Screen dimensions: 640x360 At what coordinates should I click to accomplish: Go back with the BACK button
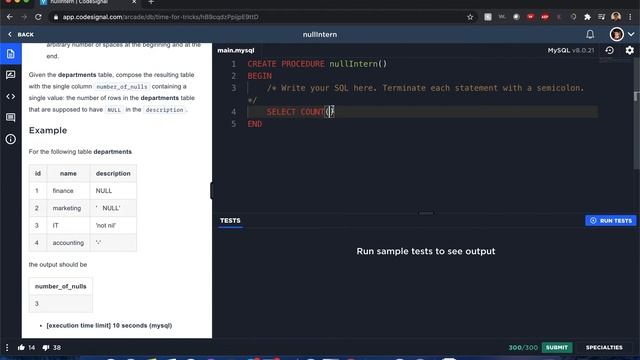pos(21,34)
